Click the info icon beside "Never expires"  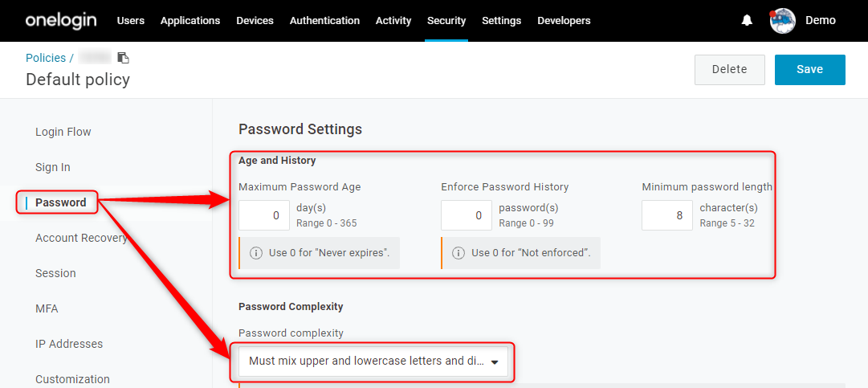click(x=256, y=253)
